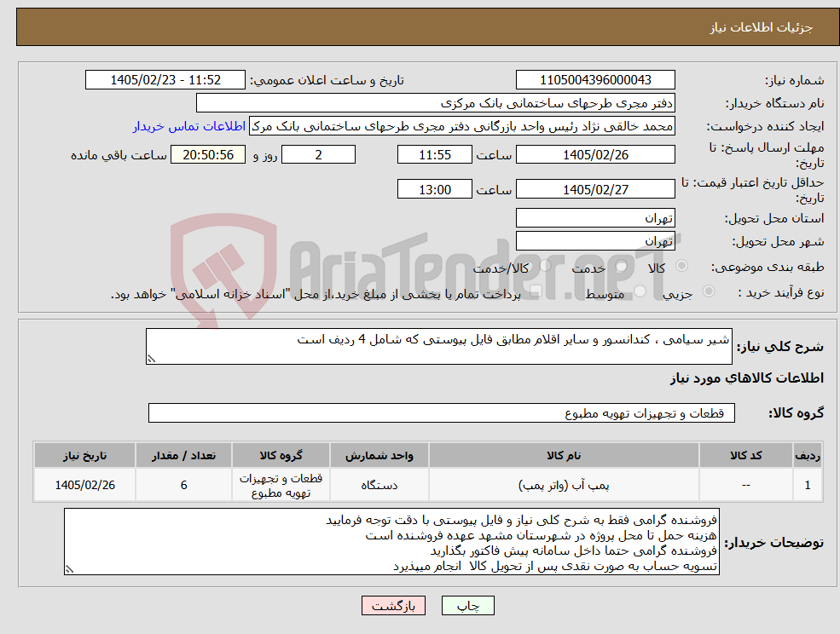Click the treasury documents payment note text

pyautogui.click(x=316, y=294)
